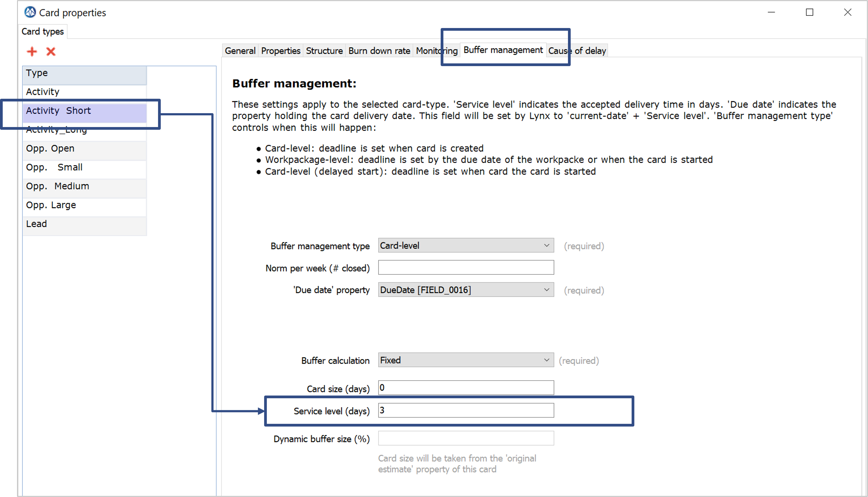Select the Buffer management tab
The image size is (868, 497).
[x=503, y=50]
